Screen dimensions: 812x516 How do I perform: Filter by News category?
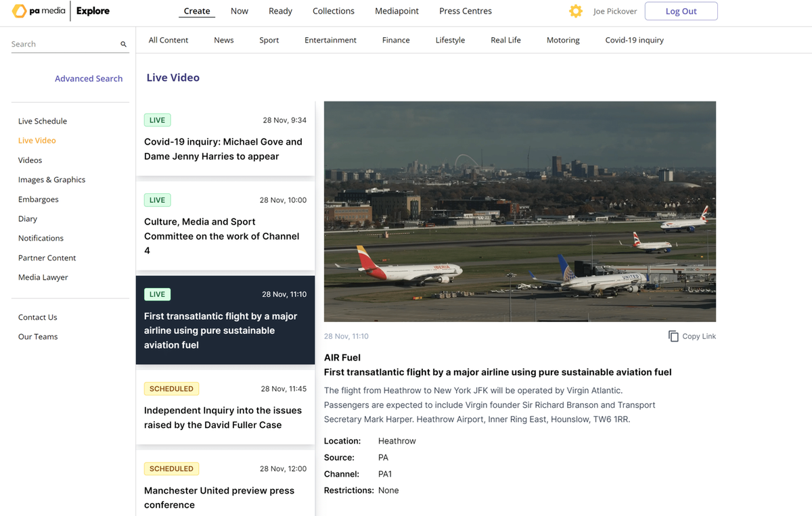(224, 40)
